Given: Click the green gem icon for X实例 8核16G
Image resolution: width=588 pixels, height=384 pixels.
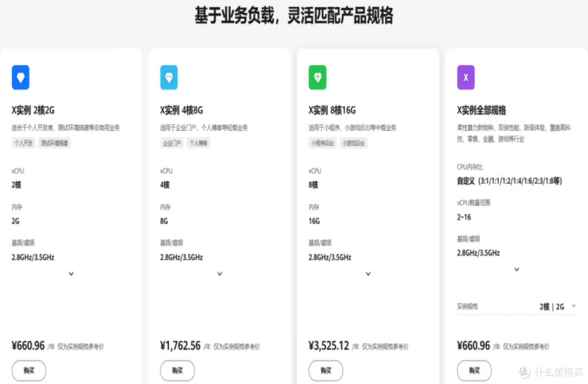Looking at the screenshot, I should (317, 78).
